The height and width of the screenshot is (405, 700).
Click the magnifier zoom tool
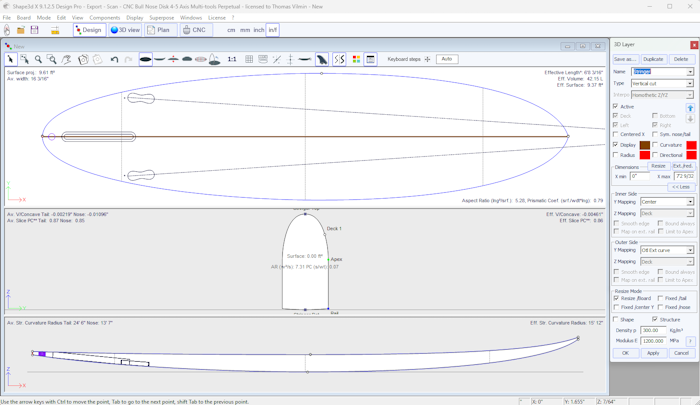tap(38, 60)
